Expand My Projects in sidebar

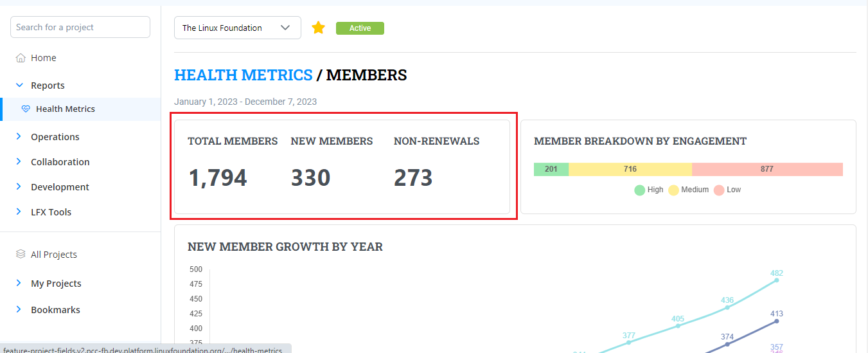[56, 284]
